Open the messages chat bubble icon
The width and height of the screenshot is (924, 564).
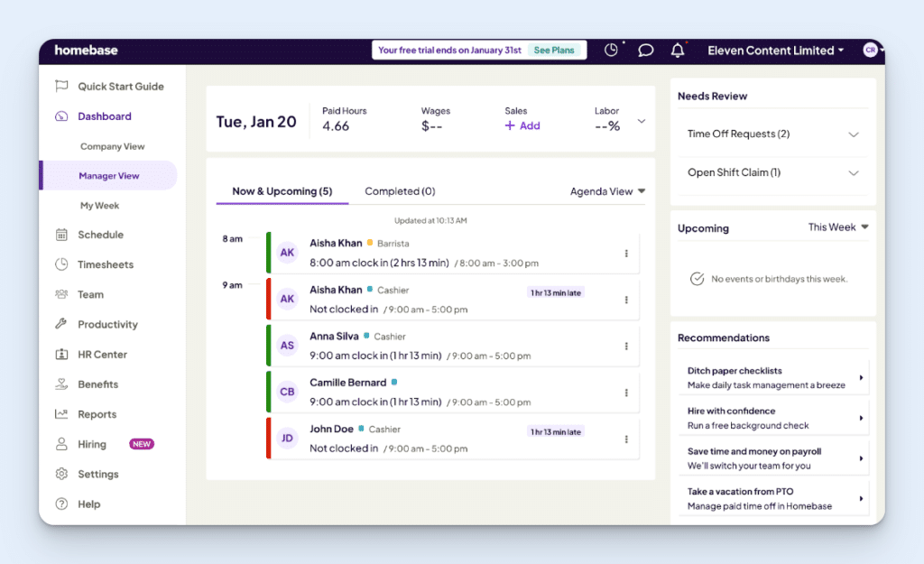pos(645,51)
